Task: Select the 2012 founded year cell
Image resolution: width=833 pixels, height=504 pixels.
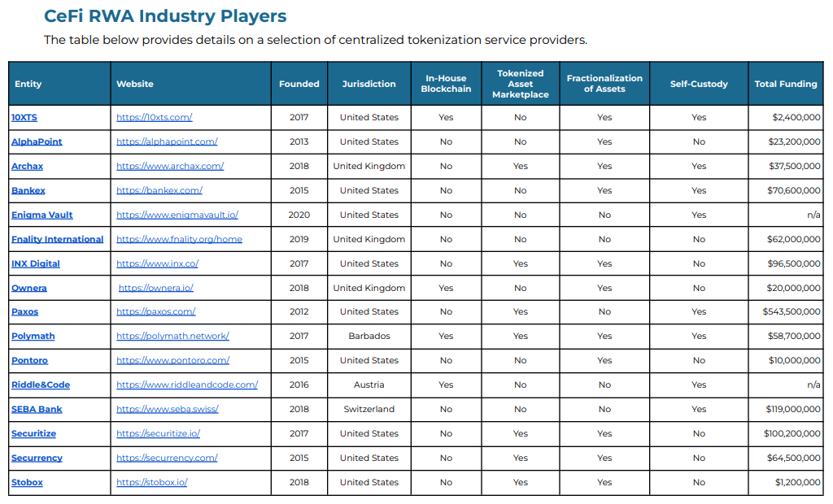Action: tap(299, 311)
